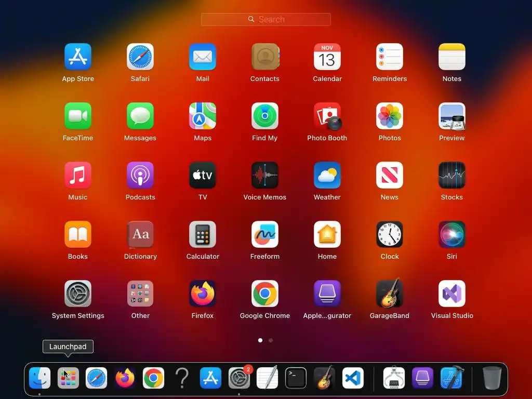Image resolution: width=532 pixels, height=399 pixels.
Task: Open Finder in the Dock
Action: 39,378
